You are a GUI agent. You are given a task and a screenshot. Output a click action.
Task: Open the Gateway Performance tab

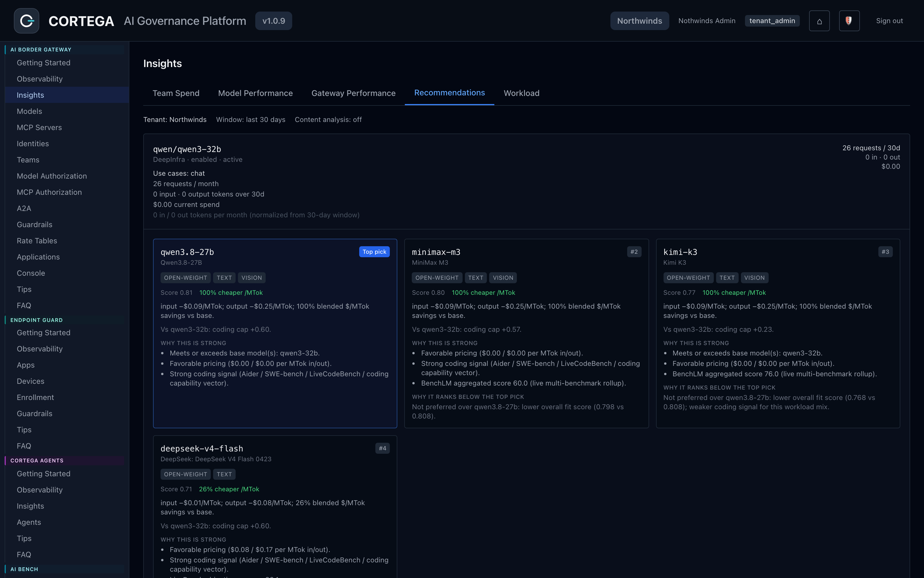coord(353,93)
